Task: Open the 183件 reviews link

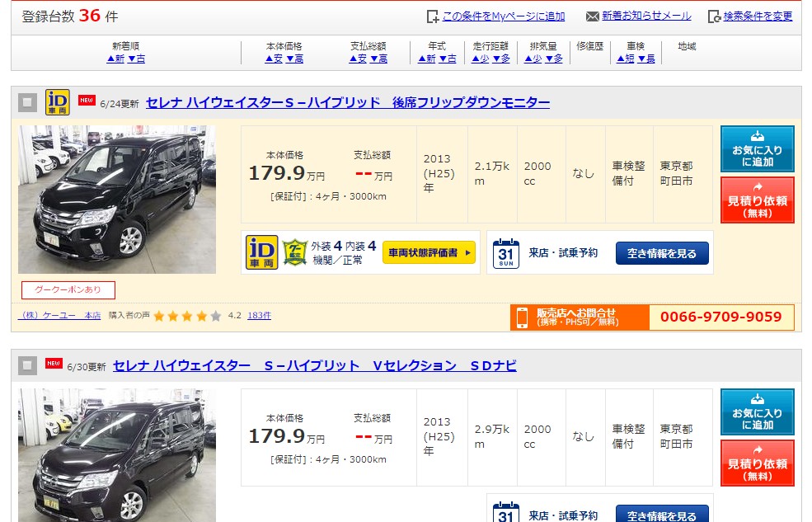Action: 259,315
